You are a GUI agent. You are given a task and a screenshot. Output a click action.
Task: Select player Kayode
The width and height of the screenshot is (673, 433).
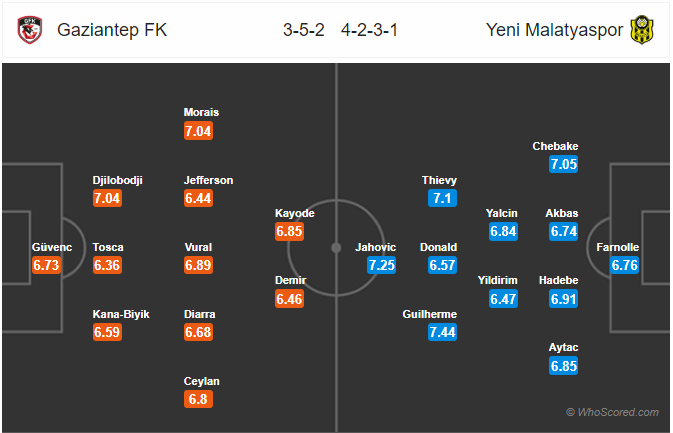(x=294, y=213)
